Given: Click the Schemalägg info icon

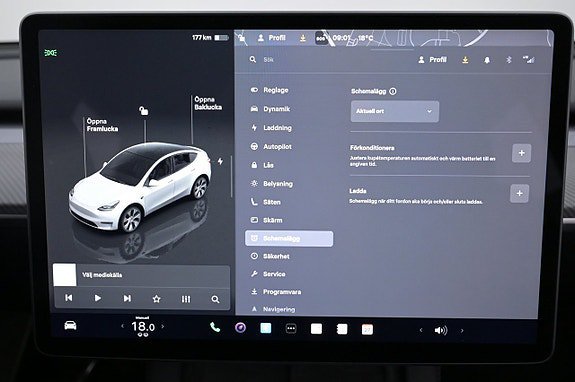Looking at the screenshot, I should click(x=393, y=91).
